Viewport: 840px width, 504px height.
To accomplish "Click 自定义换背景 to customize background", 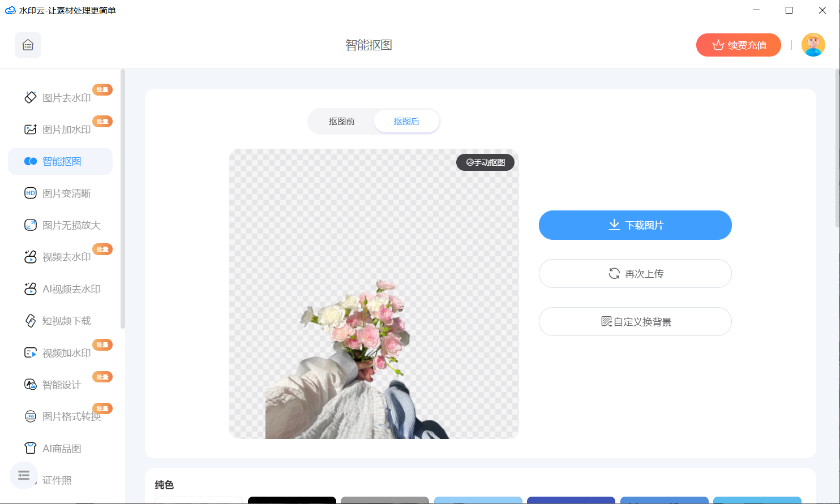I will click(635, 321).
